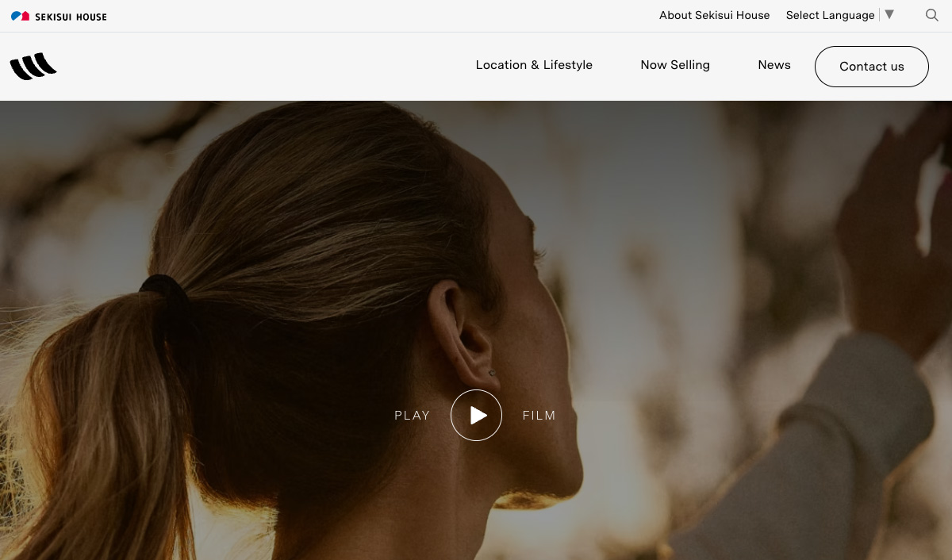
Task: Go to the Now Selling page
Action: pos(675,65)
